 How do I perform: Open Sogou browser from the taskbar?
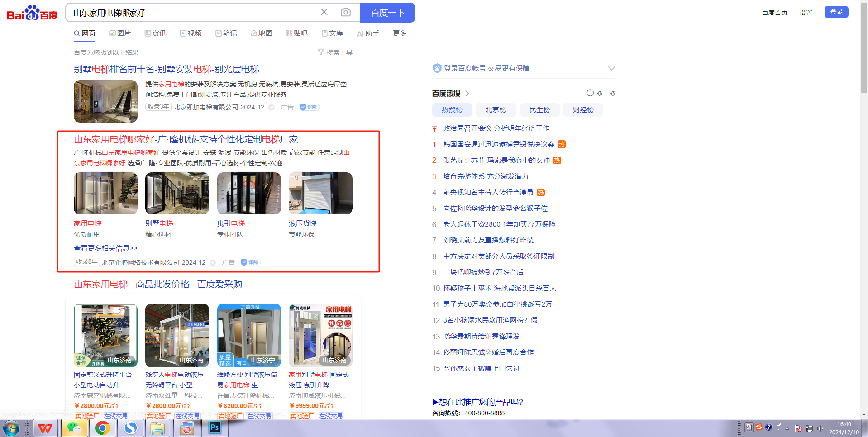(131, 428)
